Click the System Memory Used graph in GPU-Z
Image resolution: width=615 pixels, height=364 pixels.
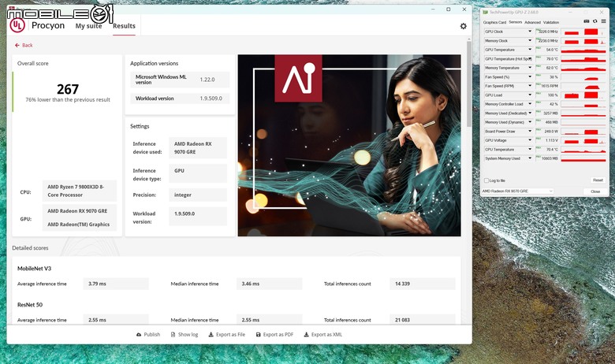(x=583, y=158)
